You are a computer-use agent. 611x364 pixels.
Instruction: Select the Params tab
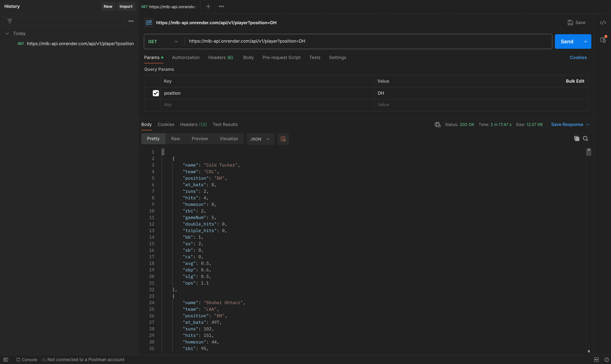coord(154,57)
